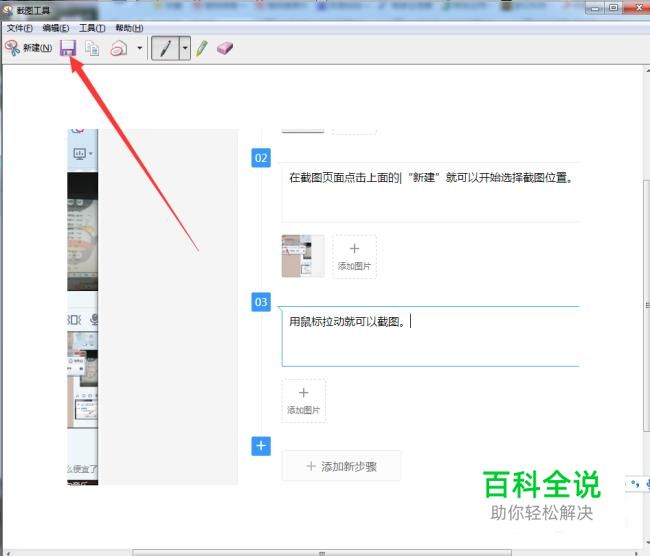Viewport: 650px width, 556px height.
Task: Send snip via mail icon
Action: (x=119, y=49)
